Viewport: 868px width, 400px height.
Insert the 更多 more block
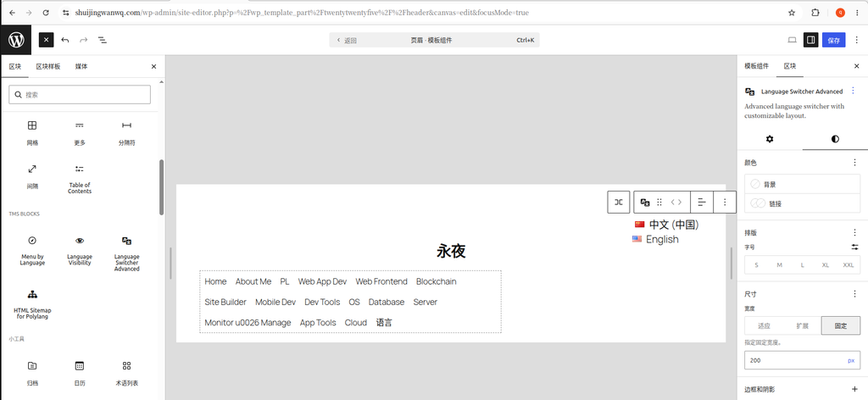pyautogui.click(x=80, y=133)
